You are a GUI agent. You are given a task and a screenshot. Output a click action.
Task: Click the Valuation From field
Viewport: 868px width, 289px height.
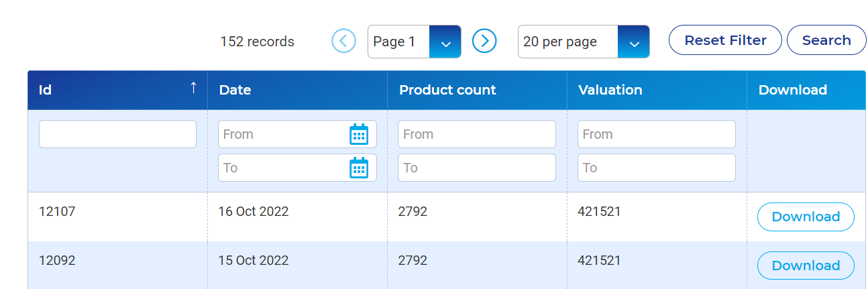(657, 134)
